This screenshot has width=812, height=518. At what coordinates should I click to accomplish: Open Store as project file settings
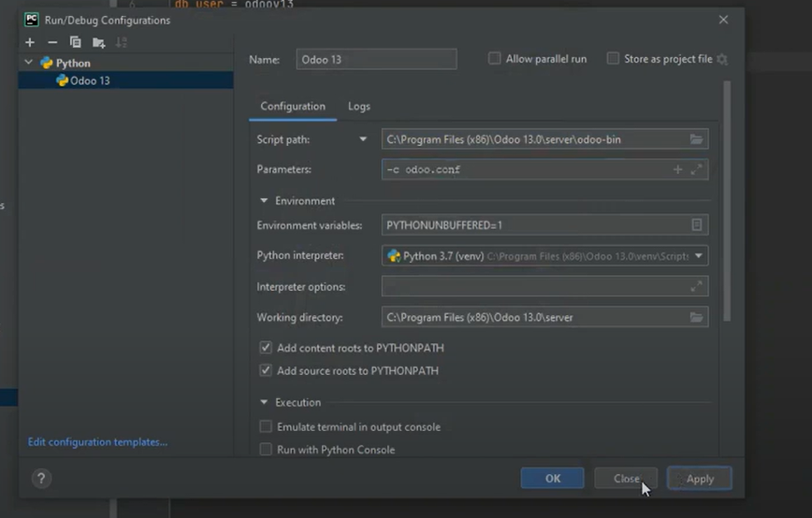pos(722,60)
